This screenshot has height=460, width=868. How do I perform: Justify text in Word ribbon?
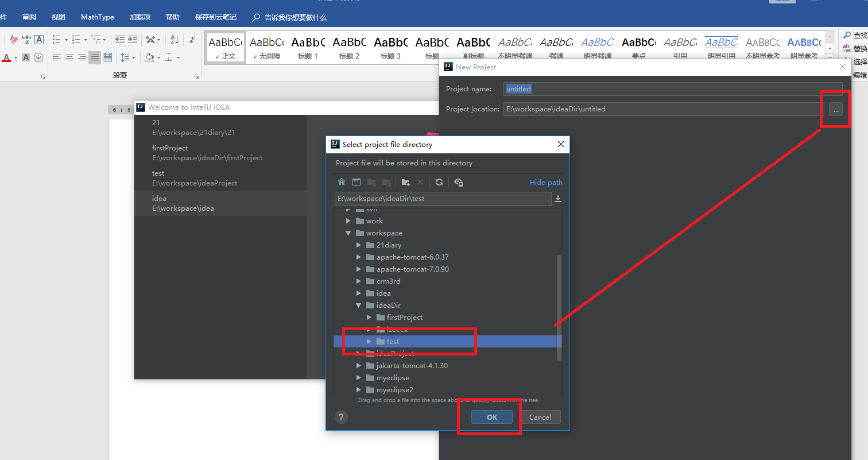click(95, 57)
